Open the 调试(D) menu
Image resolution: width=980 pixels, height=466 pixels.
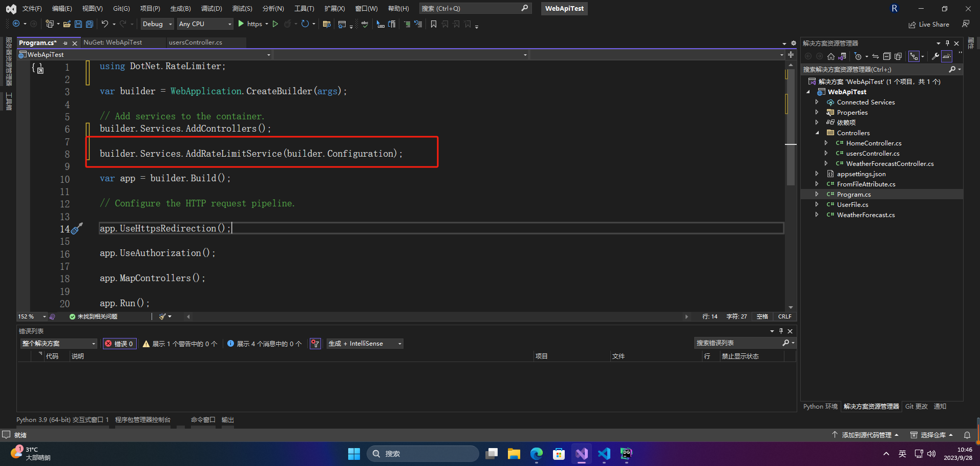click(x=211, y=9)
